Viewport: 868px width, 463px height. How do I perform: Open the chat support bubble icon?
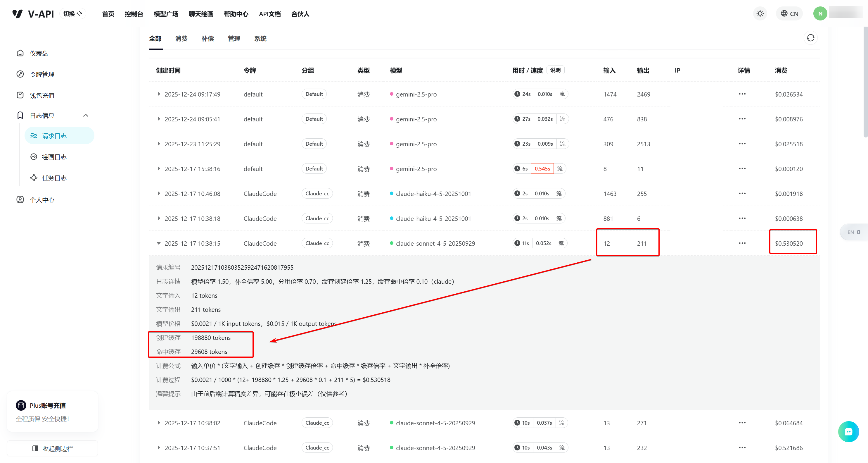(848, 431)
